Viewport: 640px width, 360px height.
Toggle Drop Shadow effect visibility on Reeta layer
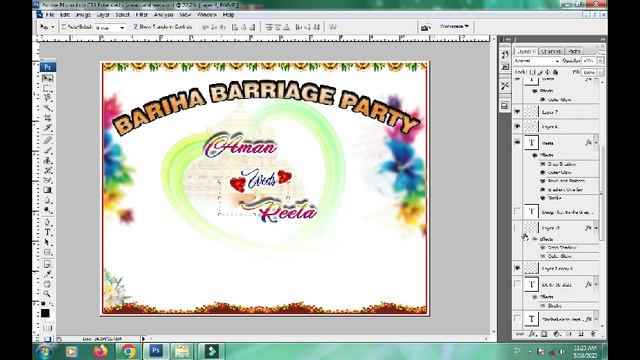543,164
